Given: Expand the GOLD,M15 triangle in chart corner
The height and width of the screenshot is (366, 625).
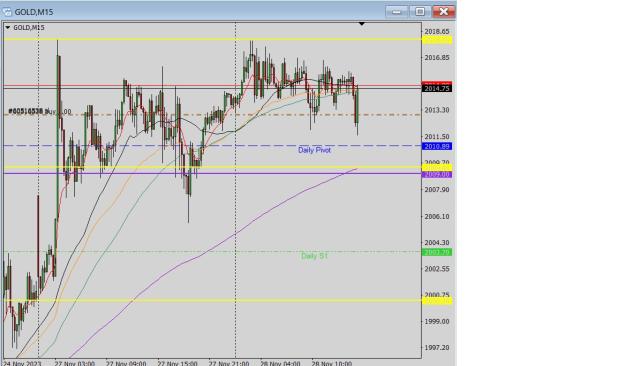Looking at the screenshot, I should (8, 28).
